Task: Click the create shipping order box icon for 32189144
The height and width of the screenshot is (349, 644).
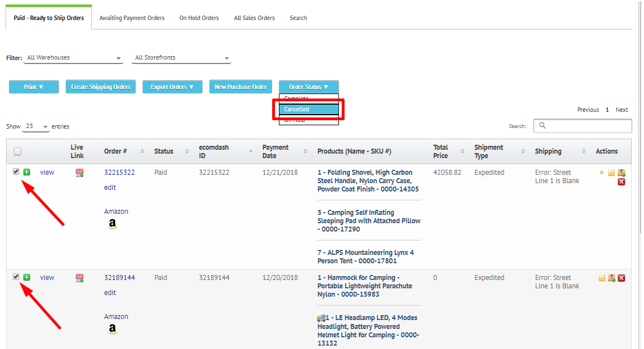Action: (611, 278)
